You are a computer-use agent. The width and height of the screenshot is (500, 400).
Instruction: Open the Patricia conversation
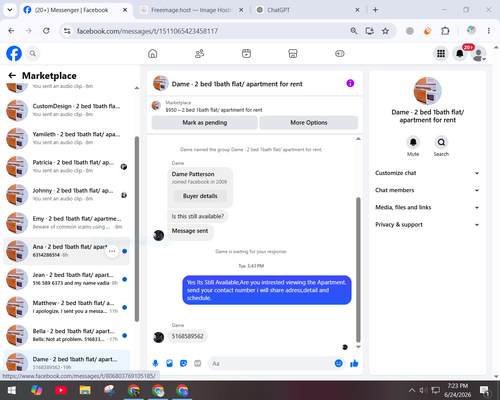tap(67, 166)
